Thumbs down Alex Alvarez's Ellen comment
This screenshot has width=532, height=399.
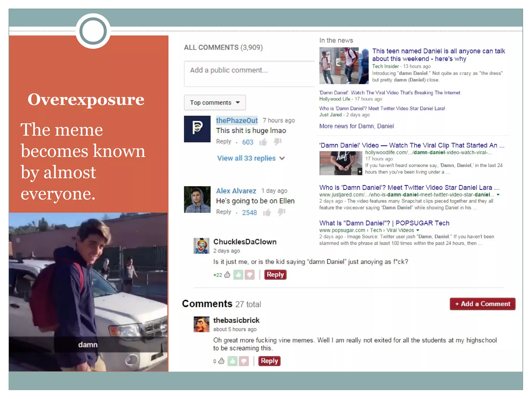[281, 212]
